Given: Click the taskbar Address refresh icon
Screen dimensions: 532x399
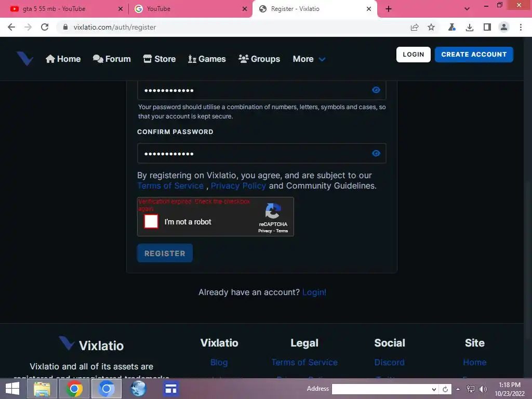Looking at the screenshot, I should click(x=445, y=389).
